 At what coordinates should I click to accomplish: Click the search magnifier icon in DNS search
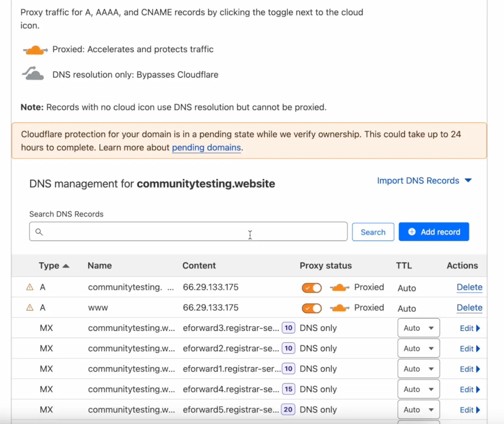pyautogui.click(x=39, y=231)
